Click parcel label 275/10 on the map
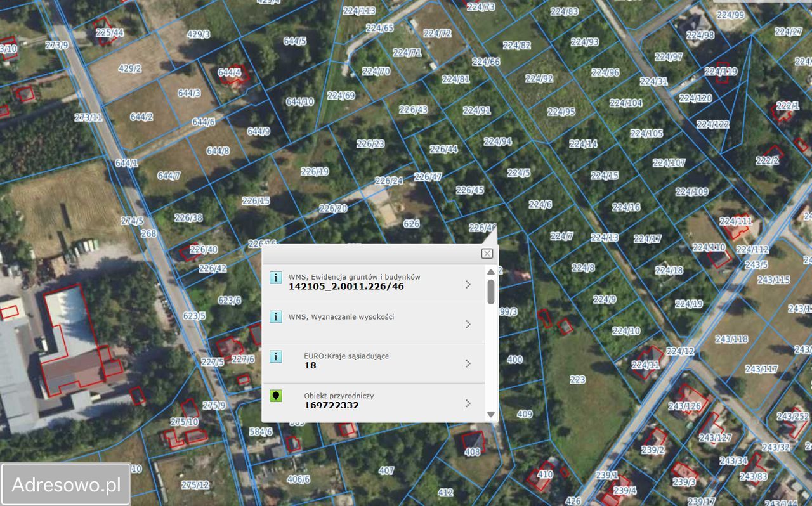 [x=184, y=422]
